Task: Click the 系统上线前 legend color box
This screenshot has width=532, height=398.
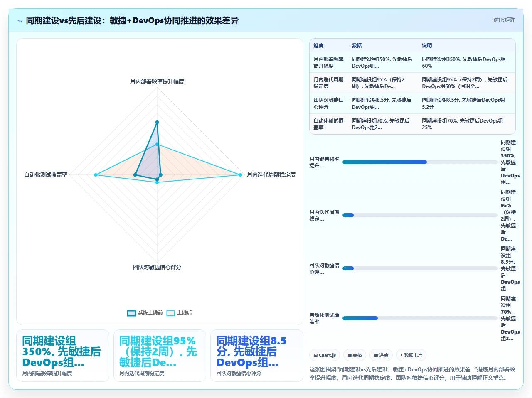Action: (131, 313)
